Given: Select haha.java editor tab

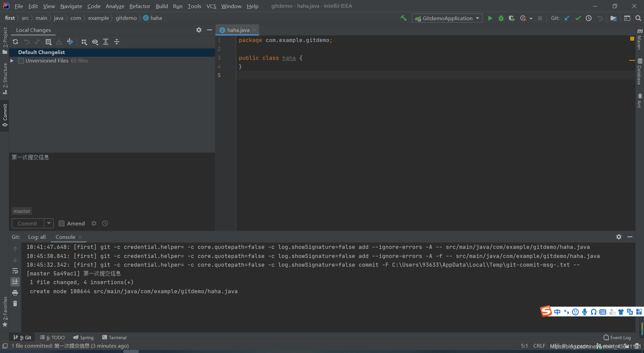Looking at the screenshot, I should coord(238,30).
